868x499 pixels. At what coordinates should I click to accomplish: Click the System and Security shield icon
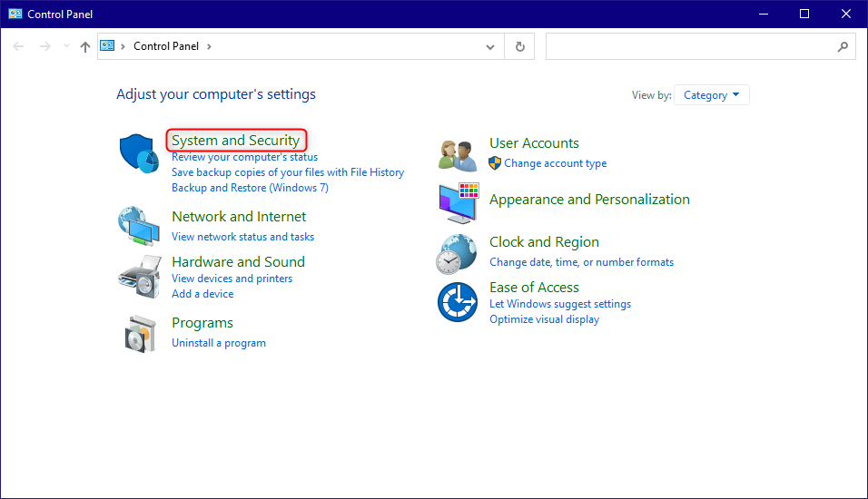tap(139, 153)
